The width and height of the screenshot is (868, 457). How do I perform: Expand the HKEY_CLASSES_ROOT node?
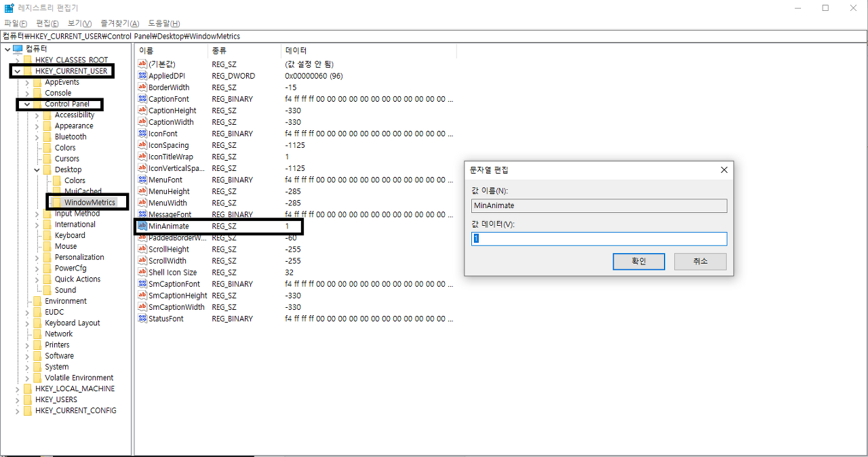pos(17,60)
